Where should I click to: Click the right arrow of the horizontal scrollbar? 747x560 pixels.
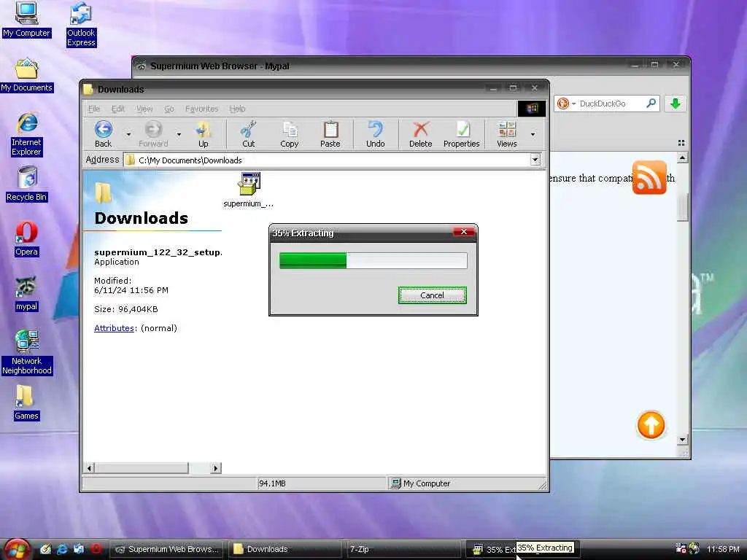point(215,468)
